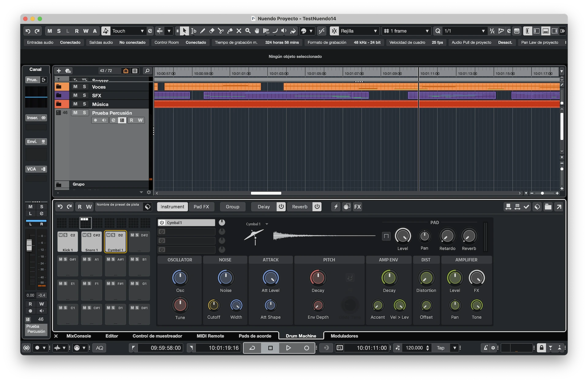Viewport: 588px width, 382px height.
Task: Select the Scissors split tool
Action: click(x=221, y=31)
